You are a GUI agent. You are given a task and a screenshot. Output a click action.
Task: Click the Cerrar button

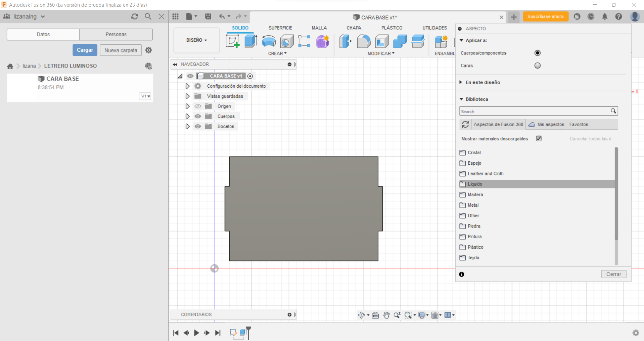[613, 274]
